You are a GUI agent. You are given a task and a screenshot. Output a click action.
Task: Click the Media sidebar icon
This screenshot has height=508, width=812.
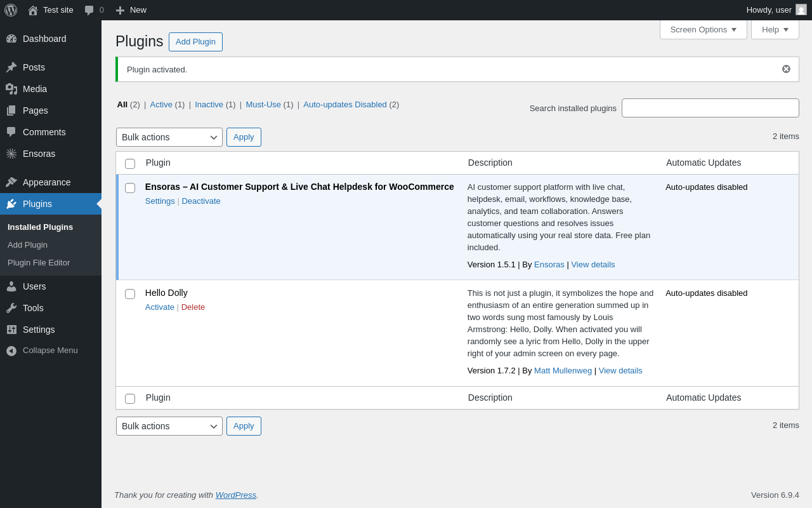[x=11, y=89]
